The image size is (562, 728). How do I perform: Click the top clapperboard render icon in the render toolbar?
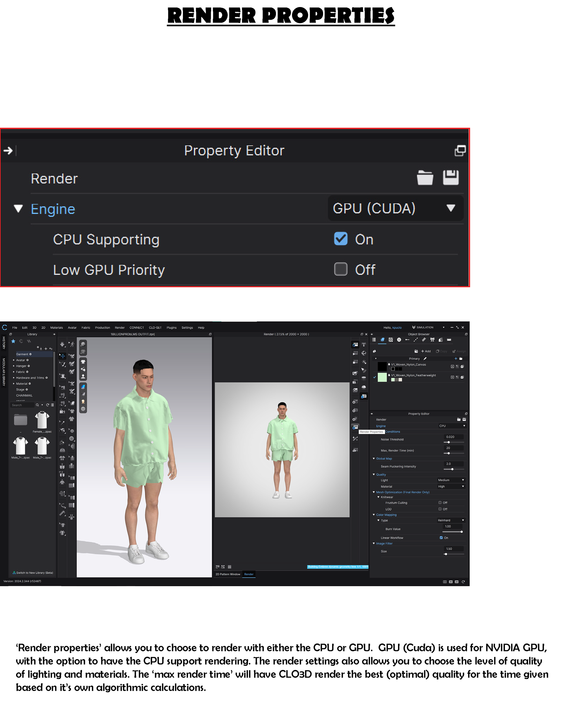click(355, 344)
